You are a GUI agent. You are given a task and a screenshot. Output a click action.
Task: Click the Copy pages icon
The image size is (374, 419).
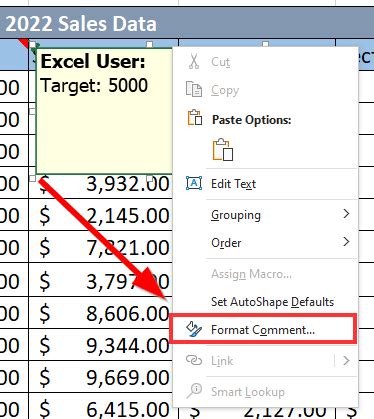[x=194, y=89]
